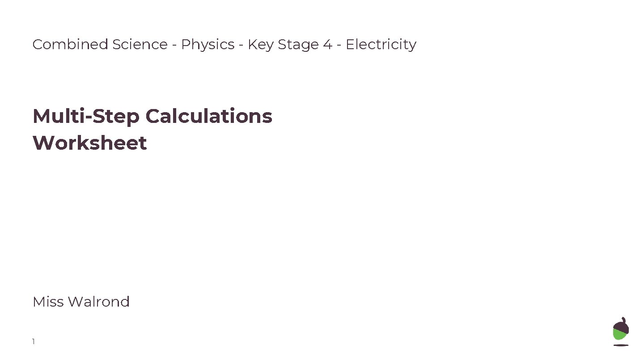The width and height of the screenshot is (644, 362).
Task: Click the surname "Walrond"
Action: [x=99, y=302]
